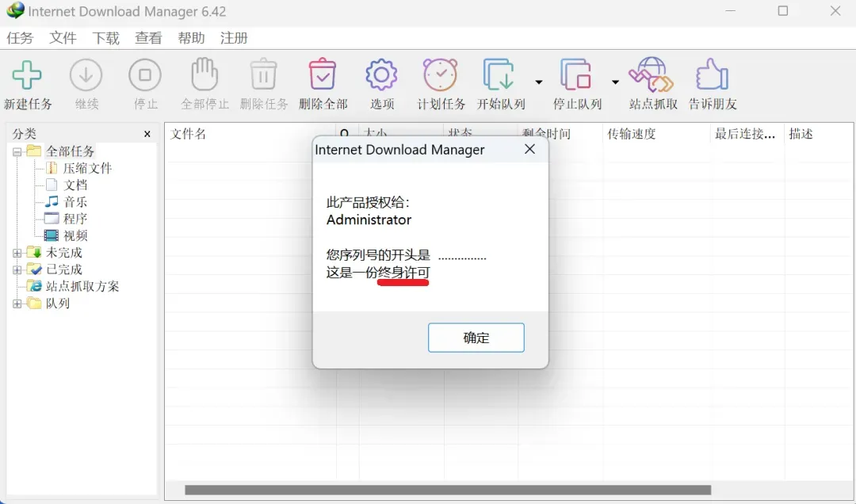The height and width of the screenshot is (504, 856).
Task: Launch the 站点抓取 site grabber icon
Action: point(652,74)
